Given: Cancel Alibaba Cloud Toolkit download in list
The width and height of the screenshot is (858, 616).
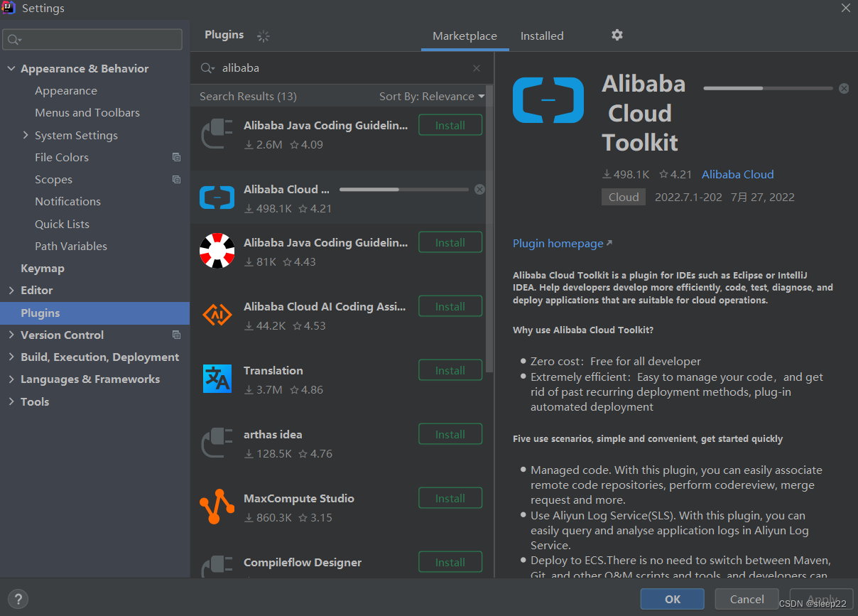Looking at the screenshot, I should click(479, 190).
